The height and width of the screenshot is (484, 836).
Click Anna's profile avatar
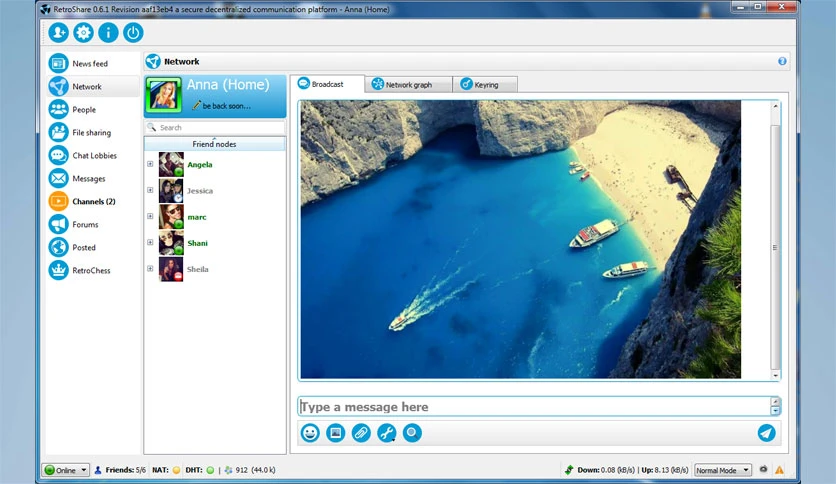tap(164, 95)
